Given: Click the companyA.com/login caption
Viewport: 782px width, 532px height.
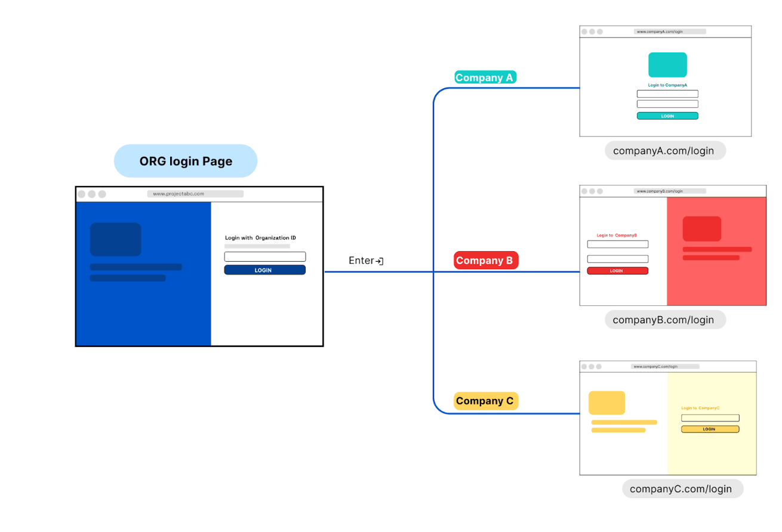Looking at the screenshot, I should pos(665,150).
